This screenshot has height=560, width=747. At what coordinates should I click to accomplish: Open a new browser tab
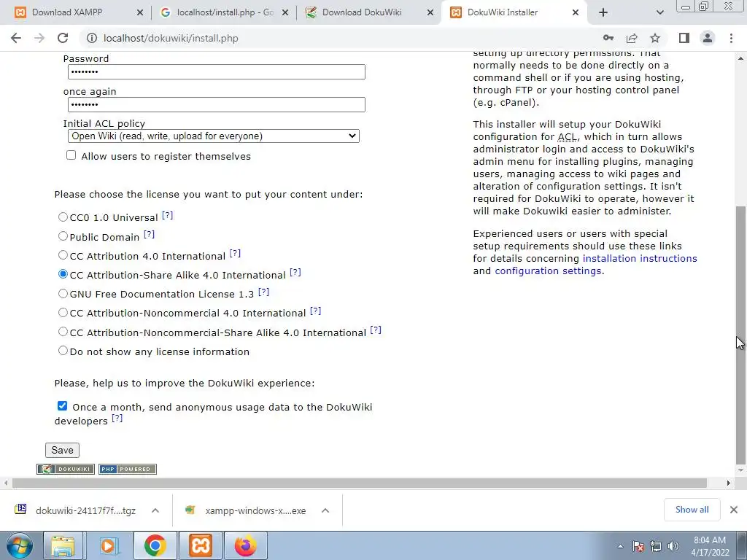pyautogui.click(x=603, y=12)
